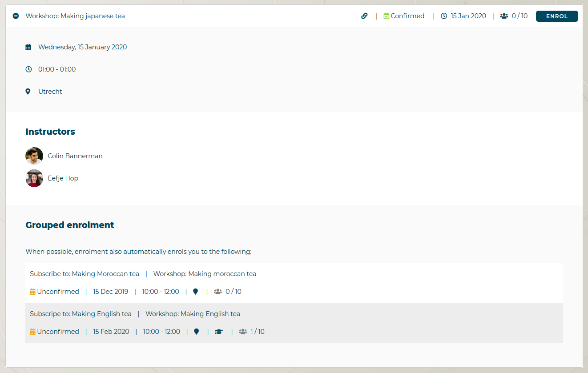The width and height of the screenshot is (588, 373).
Task: Click participants icon beside 0 / 10 header
Action: pos(504,16)
